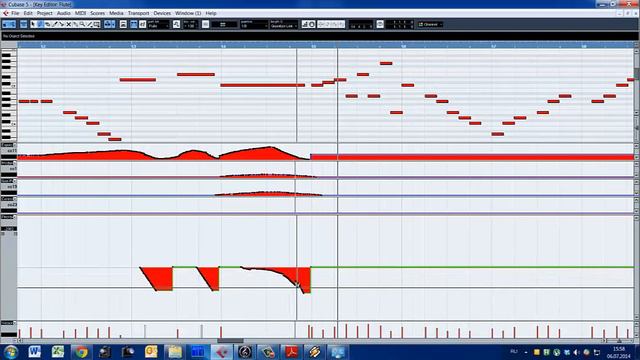Click the clock showing 15:58
Image resolution: width=640 pixels, height=360 pixels.
(619, 349)
